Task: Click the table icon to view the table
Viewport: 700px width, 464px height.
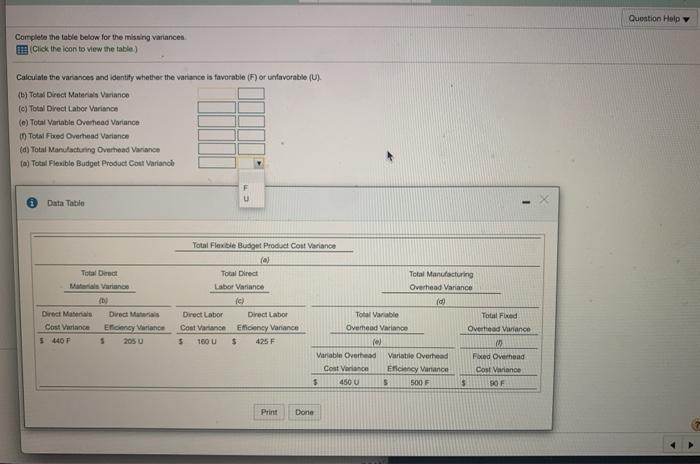Action: point(22,50)
